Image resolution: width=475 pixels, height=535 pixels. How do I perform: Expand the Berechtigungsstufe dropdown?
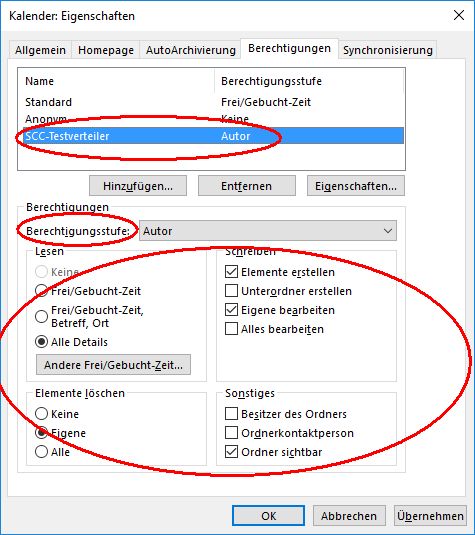[268, 231]
